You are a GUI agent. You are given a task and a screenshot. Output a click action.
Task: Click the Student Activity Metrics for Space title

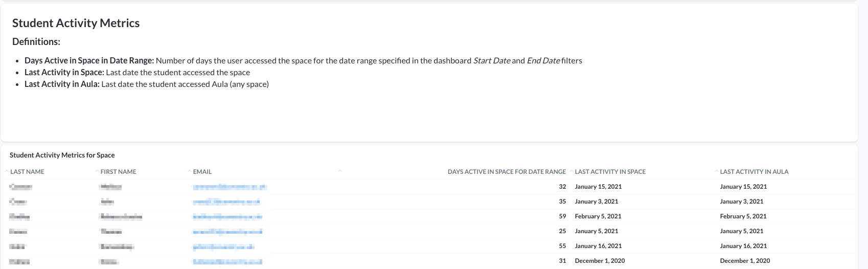pos(62,155)
